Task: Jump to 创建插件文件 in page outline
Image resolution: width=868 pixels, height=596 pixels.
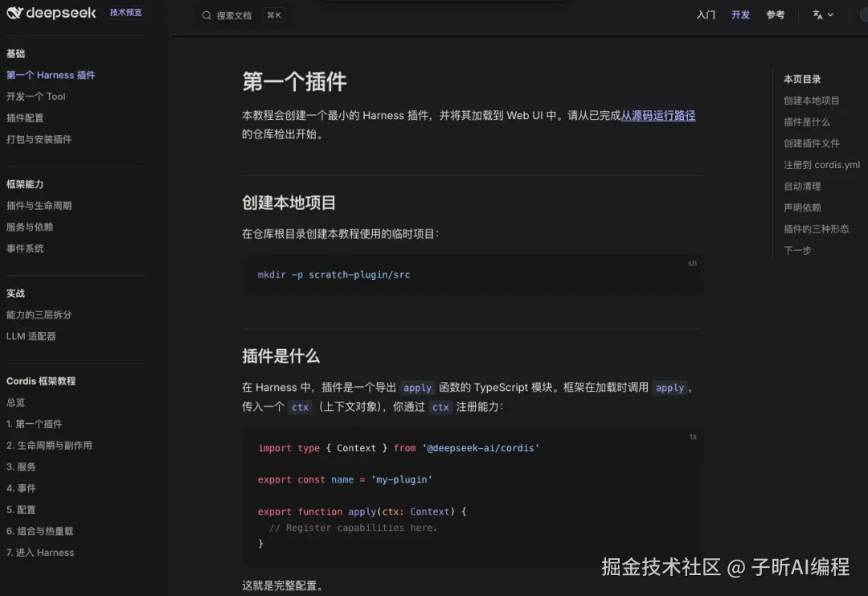Action: [812, 143]
